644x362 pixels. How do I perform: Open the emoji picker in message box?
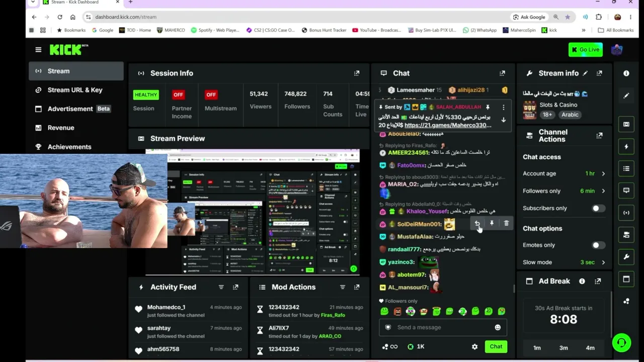pyautogui.click(x=498, y=327)
